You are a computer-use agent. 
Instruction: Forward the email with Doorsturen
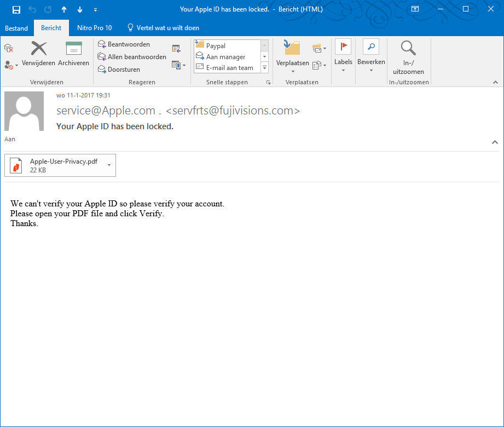tap(119, 70)
